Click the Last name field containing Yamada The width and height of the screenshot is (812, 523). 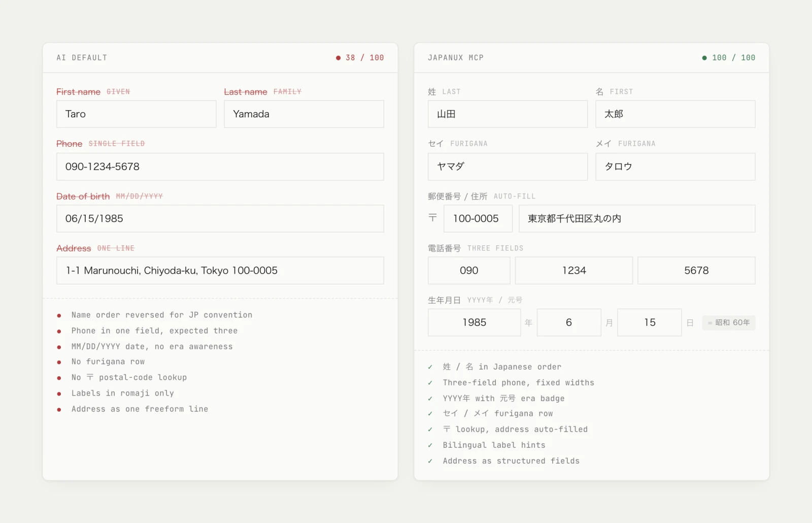pos(304,114)
